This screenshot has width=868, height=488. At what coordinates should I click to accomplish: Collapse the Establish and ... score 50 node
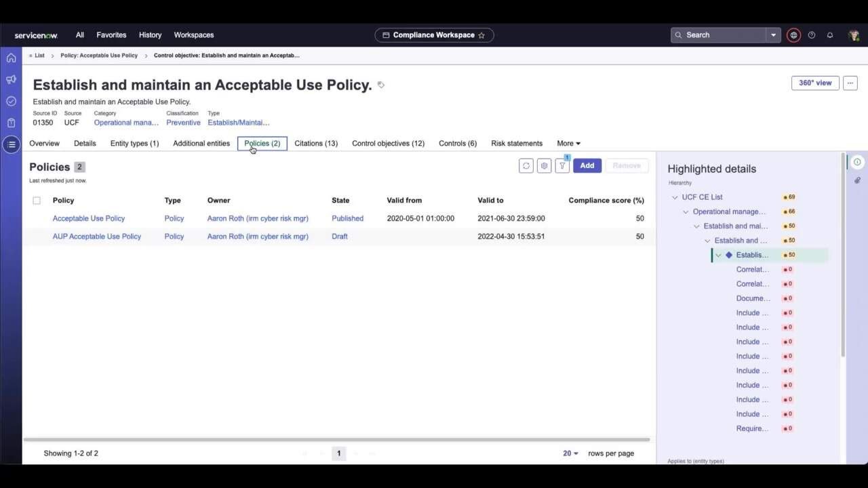[707, 241]
